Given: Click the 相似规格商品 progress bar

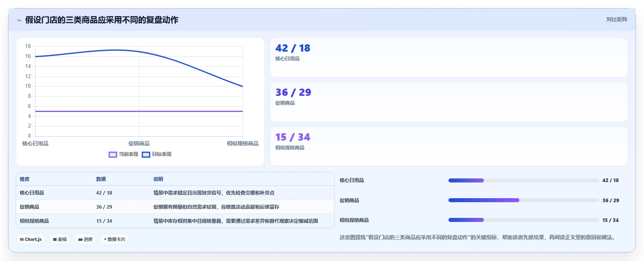Looking at the screenshot, I should (x=523, y=220).
